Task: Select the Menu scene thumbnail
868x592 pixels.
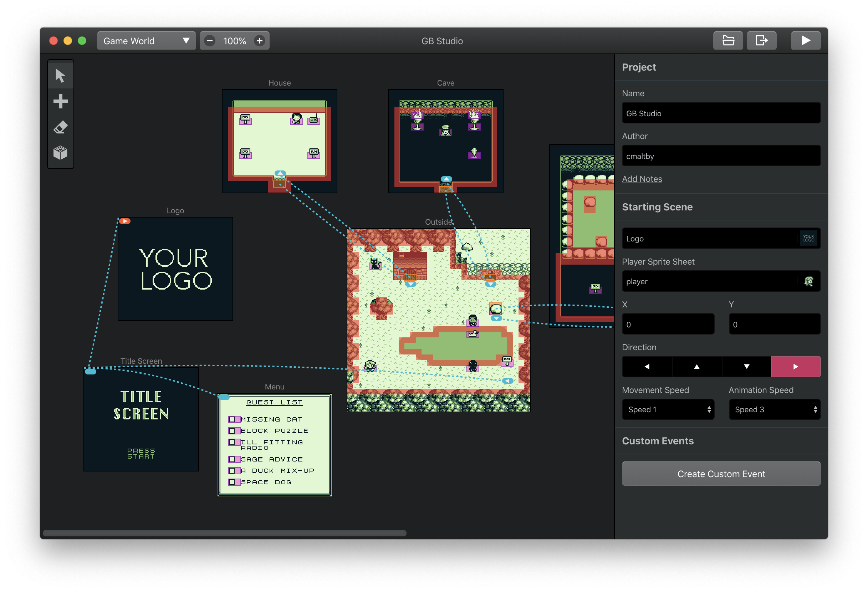Action: point(275,445)
